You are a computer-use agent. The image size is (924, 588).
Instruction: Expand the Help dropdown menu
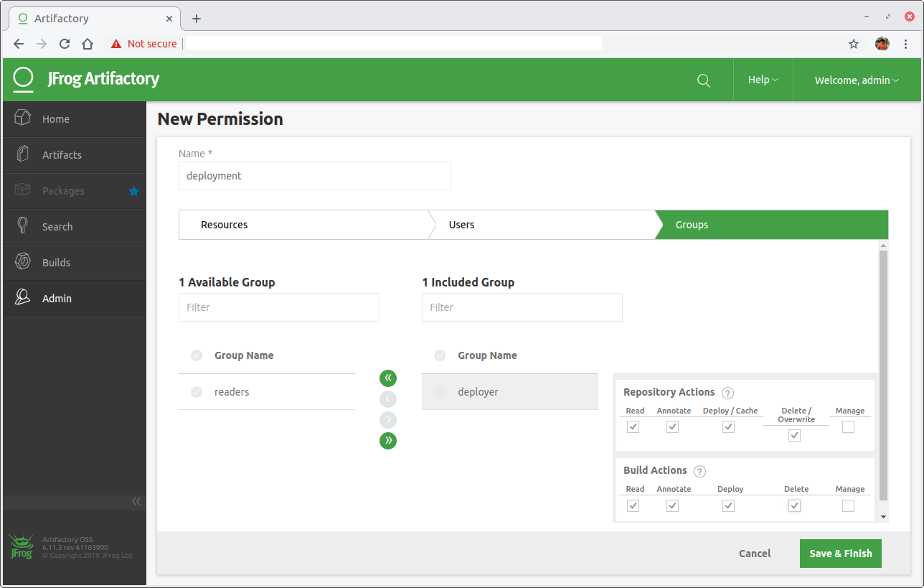(763, 80)
